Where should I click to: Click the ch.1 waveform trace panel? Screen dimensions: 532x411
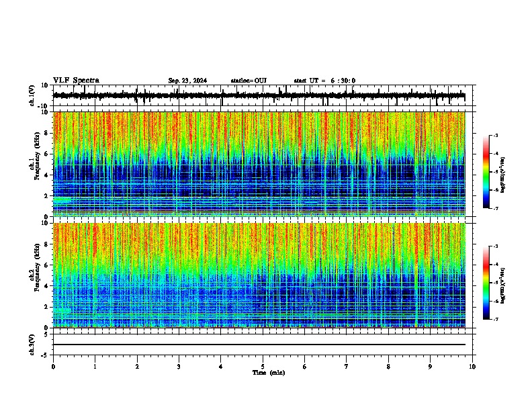click(263, 95)
